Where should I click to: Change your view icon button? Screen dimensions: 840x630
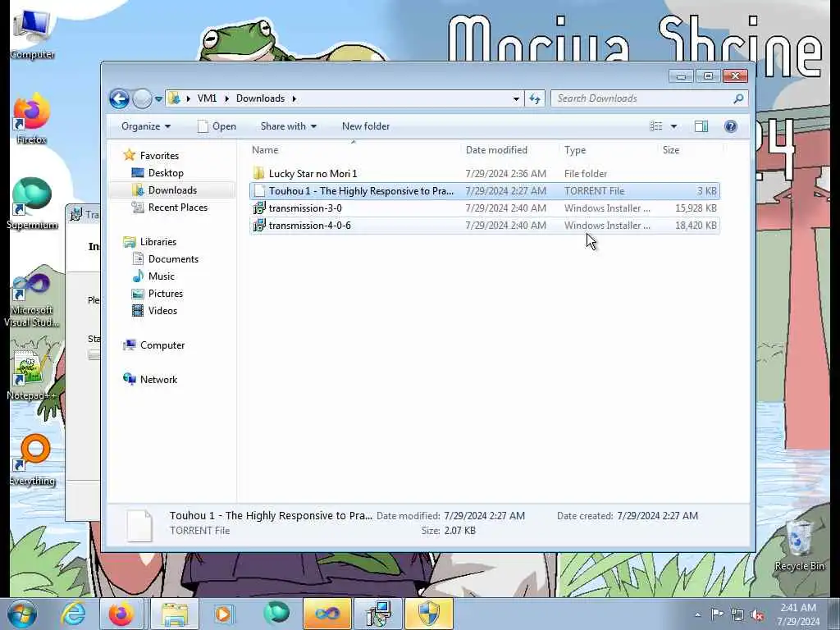(x=656, y=126)
